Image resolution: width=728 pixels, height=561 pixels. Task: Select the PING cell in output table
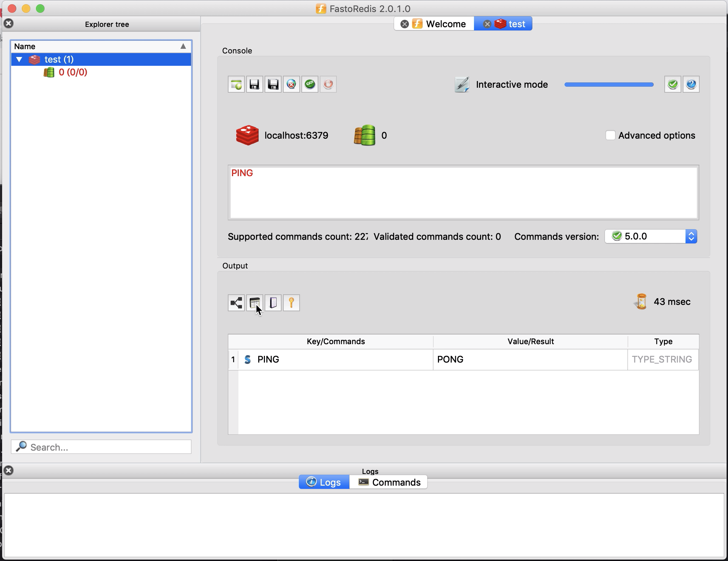coord(336,359)
